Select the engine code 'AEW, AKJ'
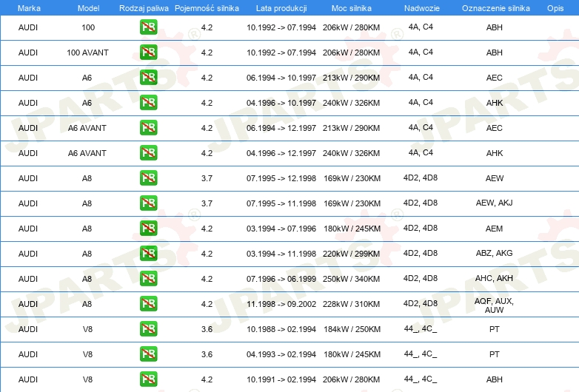Viewport: 579px width, 392px height. coord(494,203)
